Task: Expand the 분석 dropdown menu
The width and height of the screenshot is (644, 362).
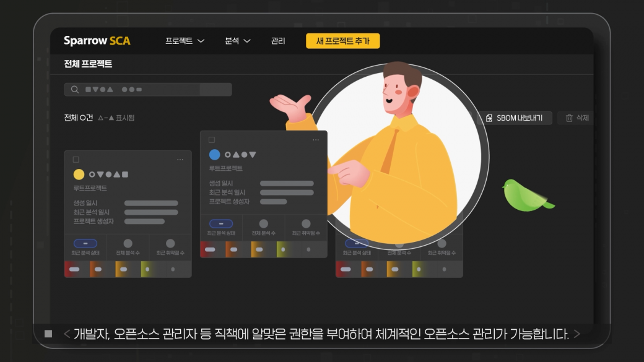Action: [x=237, y=41]
